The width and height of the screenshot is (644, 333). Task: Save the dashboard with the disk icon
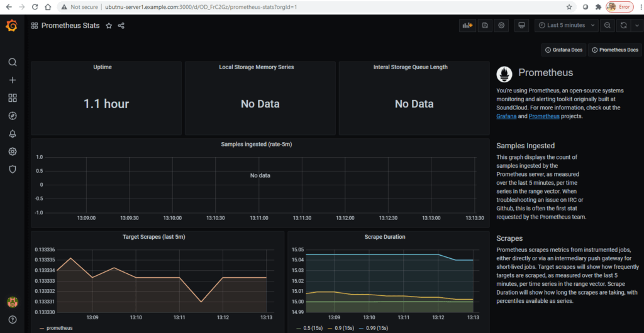pos(485,25)
